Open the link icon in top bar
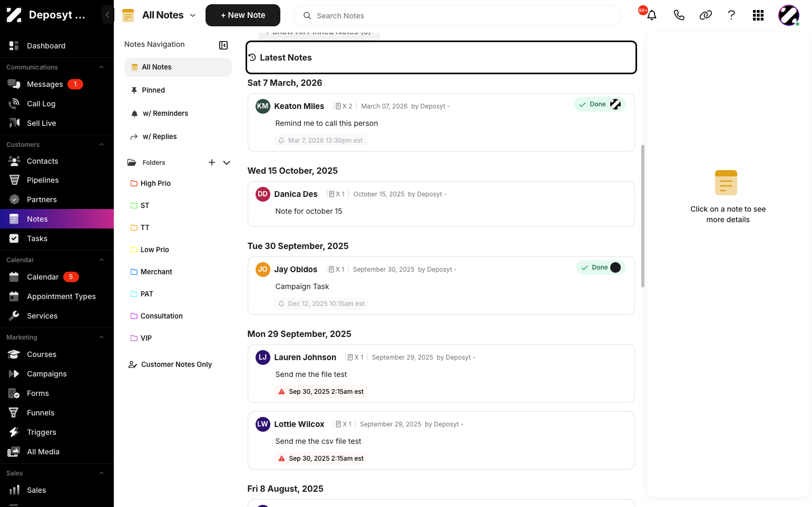812x507 pixels. 706,15
